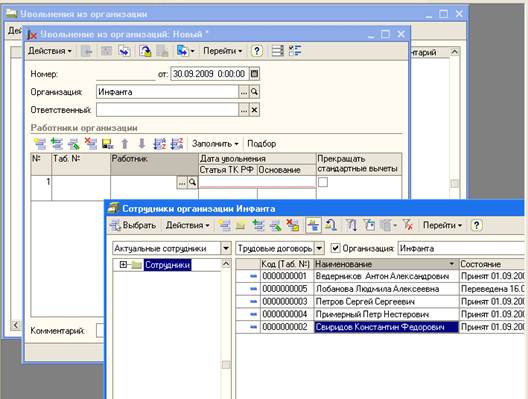
Task: Click the filter by current value icon
Action: [369, 225]
